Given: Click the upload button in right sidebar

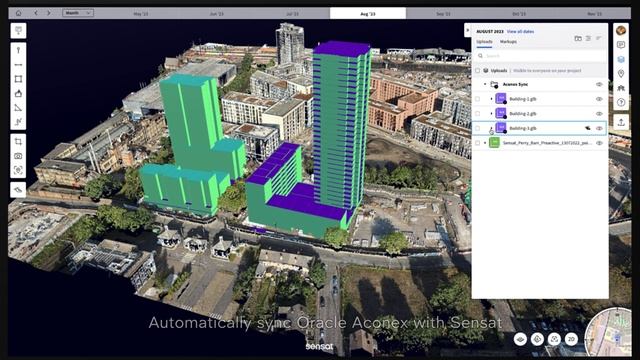Looking at the screenshot, I should click(x=621, y=122).
